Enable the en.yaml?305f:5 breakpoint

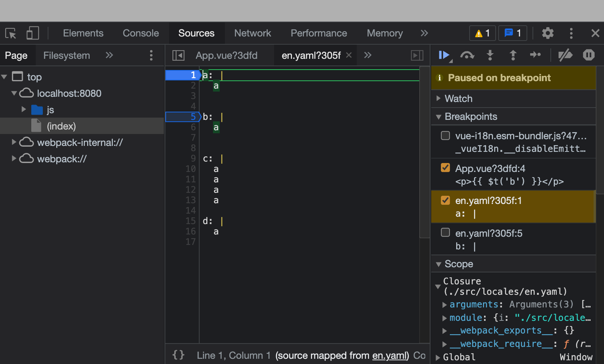(445, 232)
